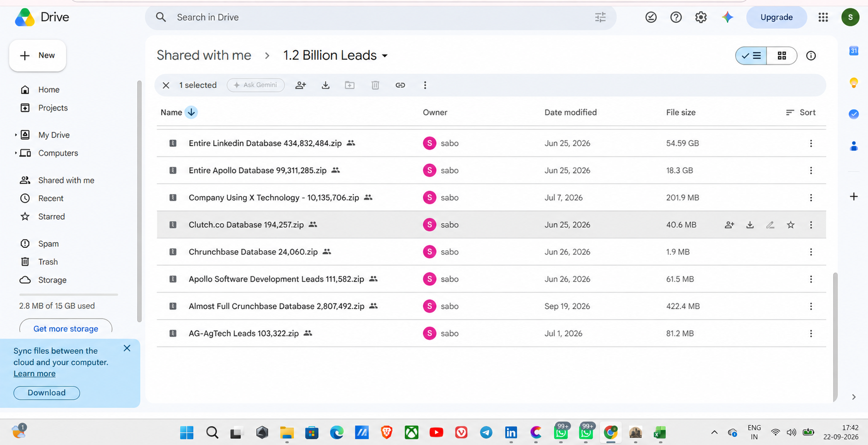Get add-ons with the plus icon
Screen dimensions: 868x445
[x=854, y=197]
